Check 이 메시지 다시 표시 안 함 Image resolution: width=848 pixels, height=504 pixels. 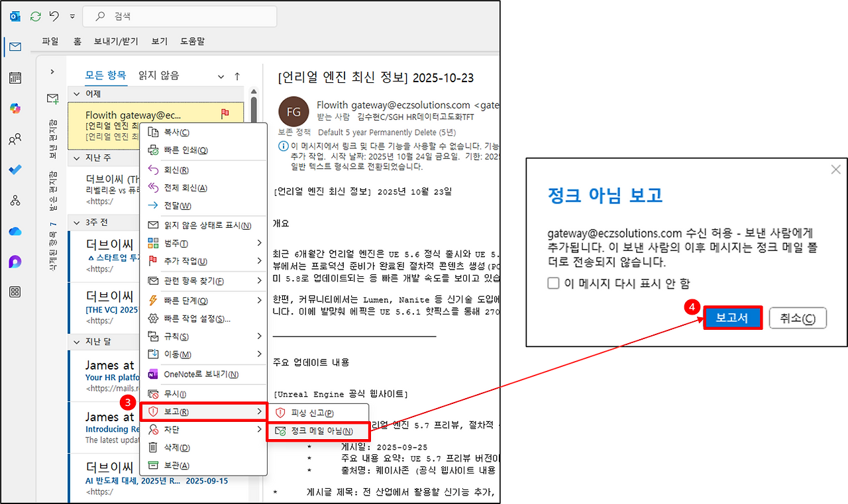coord(554,283)
